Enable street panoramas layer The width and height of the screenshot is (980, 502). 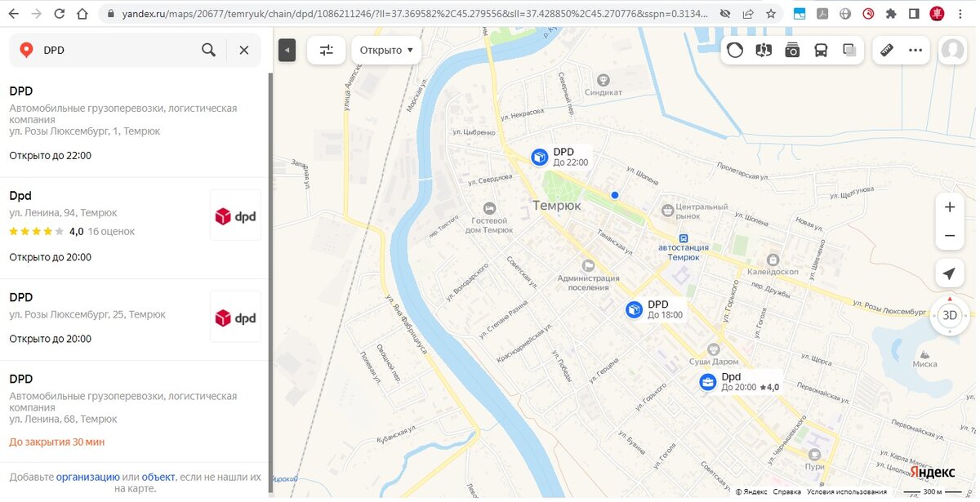(x=764, y=50)
